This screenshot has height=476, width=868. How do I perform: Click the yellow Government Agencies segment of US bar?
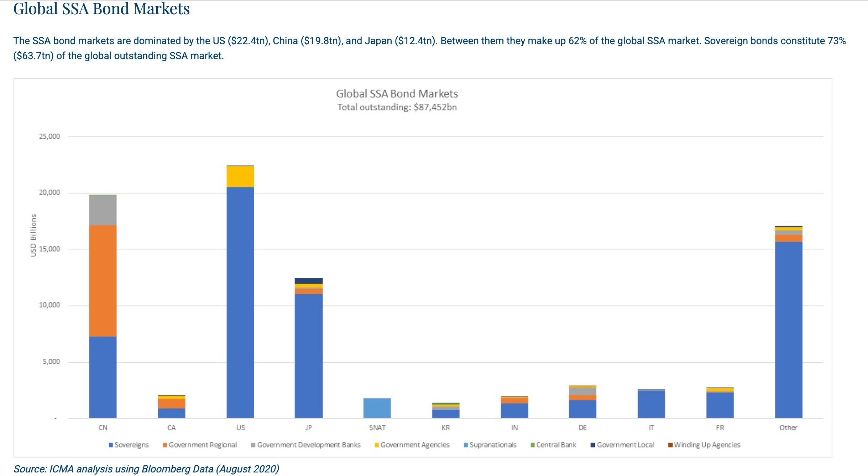(x=240, y=177)
